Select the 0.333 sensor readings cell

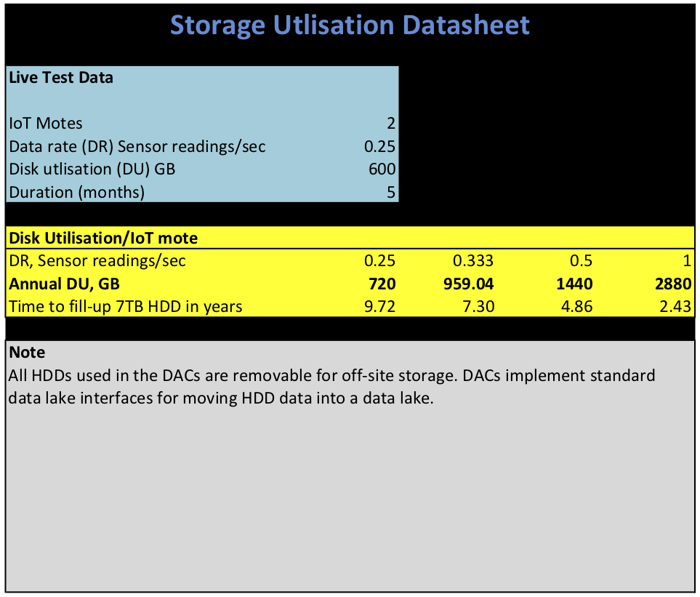pos(473,260)
